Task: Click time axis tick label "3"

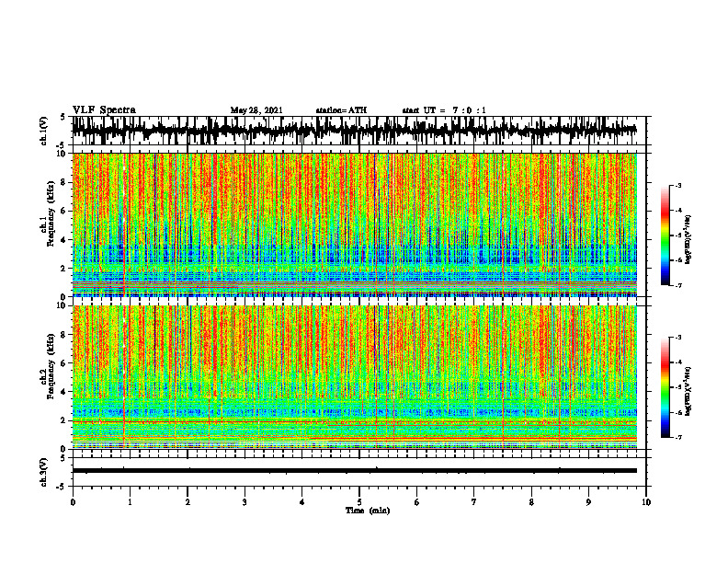Action: point(245,502)
